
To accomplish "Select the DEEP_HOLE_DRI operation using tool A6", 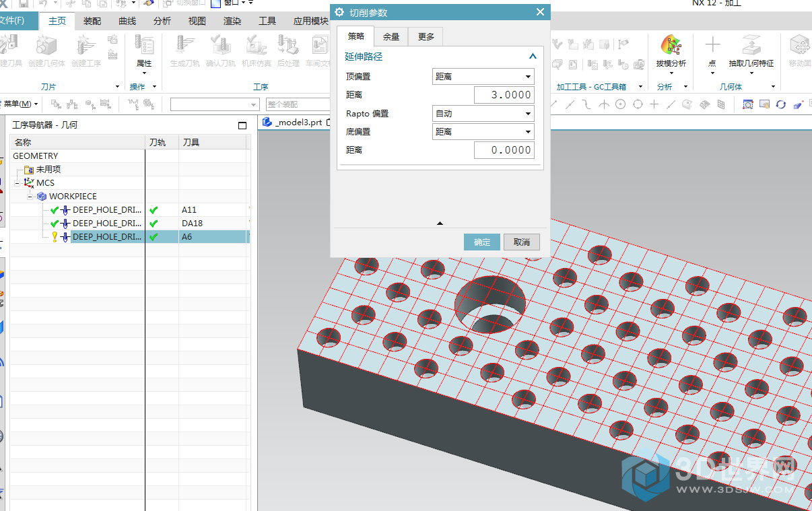I will coord(130,237).
